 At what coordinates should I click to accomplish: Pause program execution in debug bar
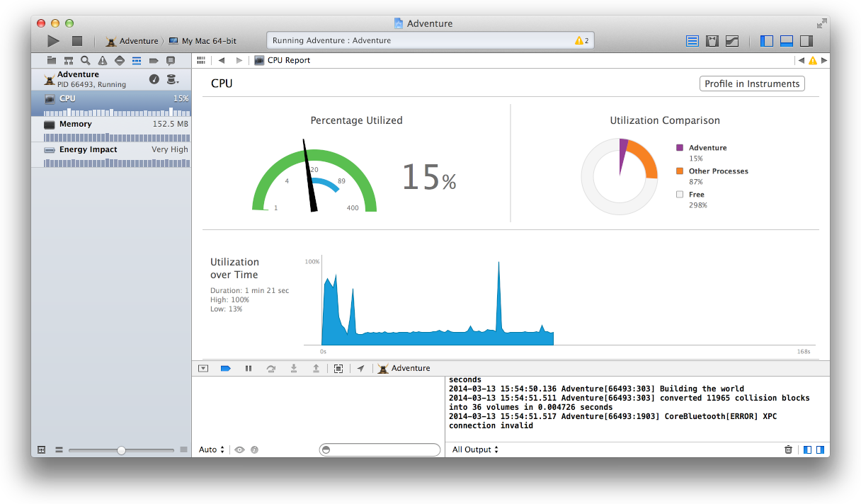(249, 368)
